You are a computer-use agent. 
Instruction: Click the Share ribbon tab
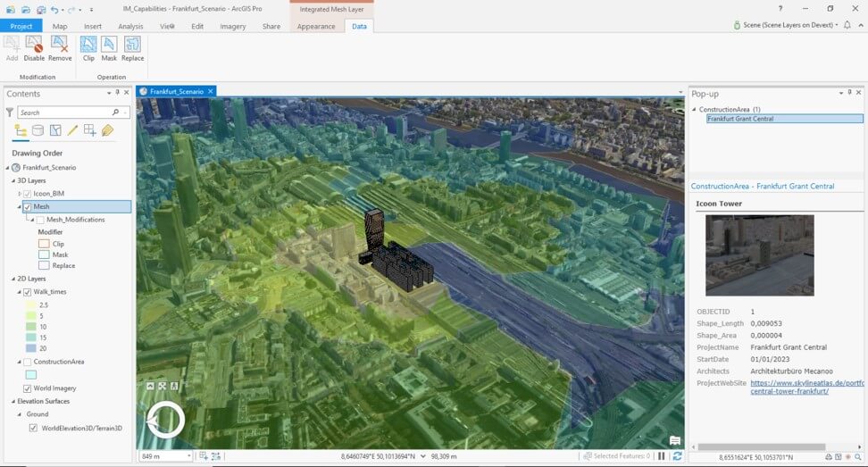pyautogui.click(x=271, y=26)
